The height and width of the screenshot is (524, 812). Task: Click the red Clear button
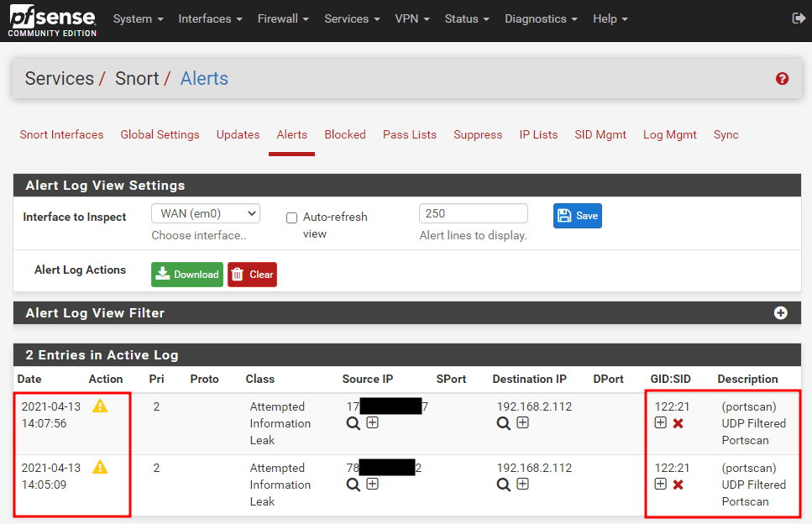[x=252, y=275]
